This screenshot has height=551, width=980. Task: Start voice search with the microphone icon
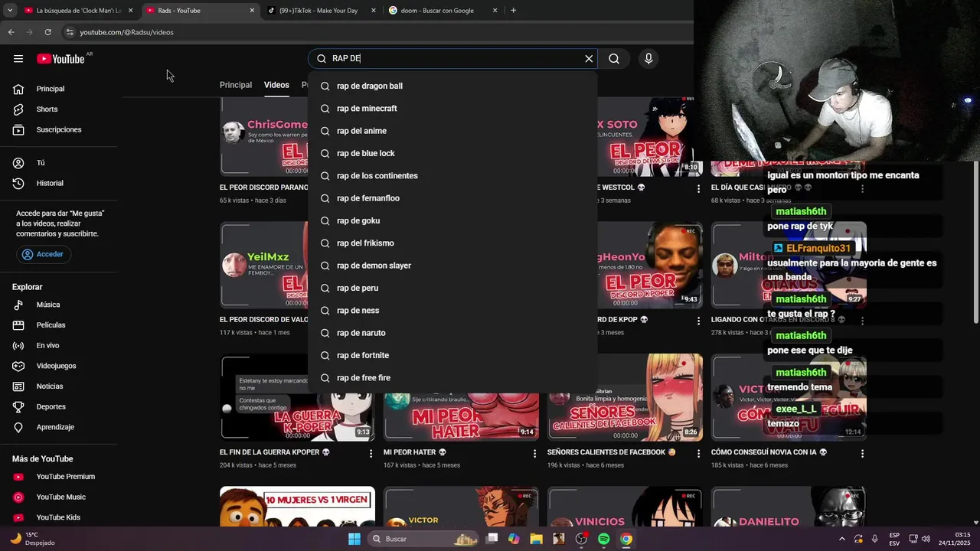pyautogui.click(x=648, y=59)
